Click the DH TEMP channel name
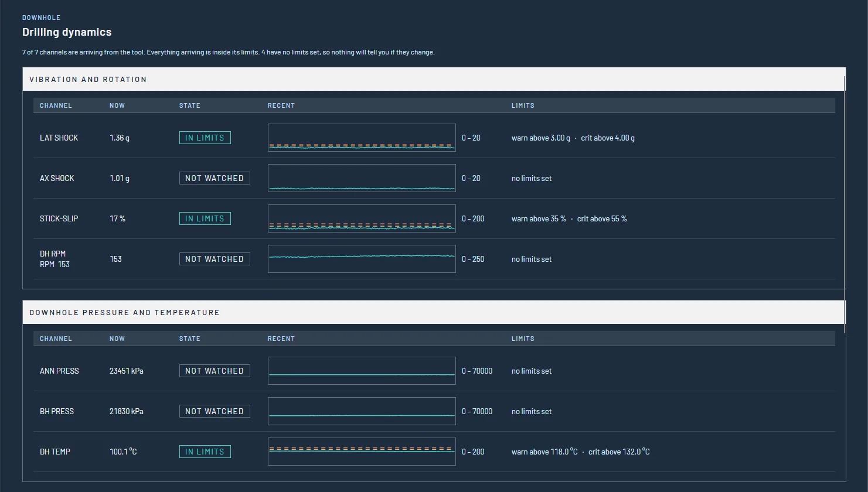The image size is (868, 492). click(x=55, y=452)
